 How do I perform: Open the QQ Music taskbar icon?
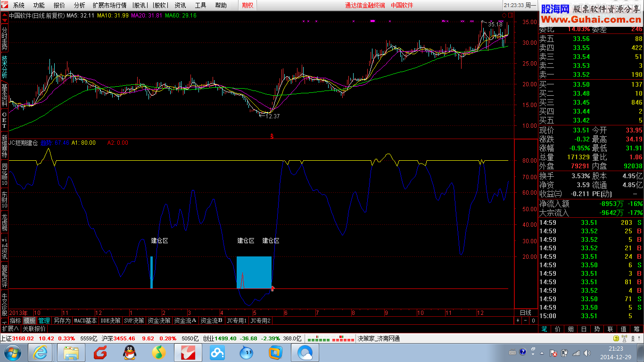159,353
